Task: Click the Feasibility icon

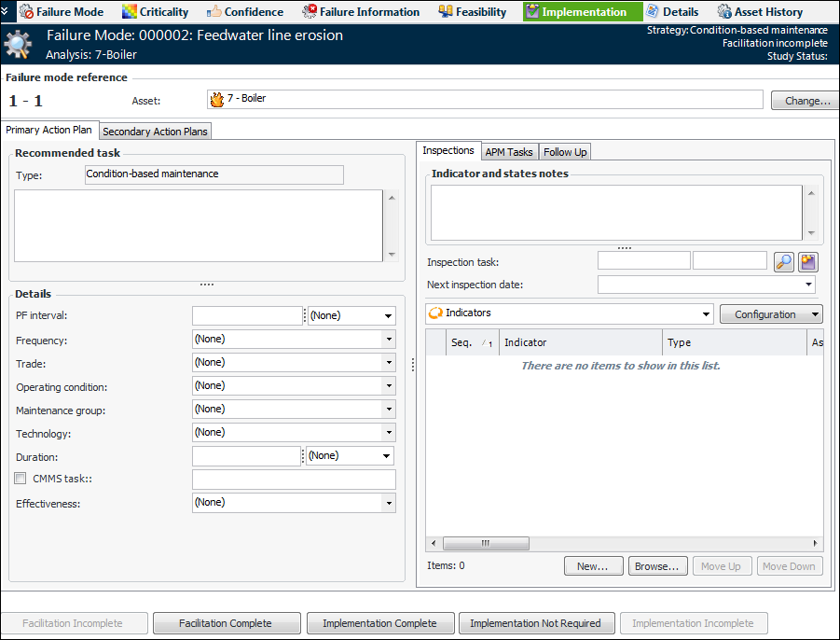Action: [x=446, y=12]
